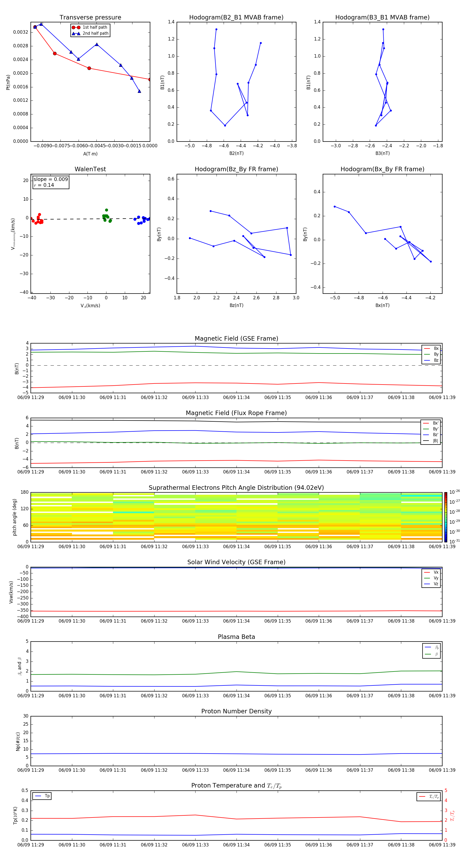Click red Vx line in solar wind plot

pos(236,611)
